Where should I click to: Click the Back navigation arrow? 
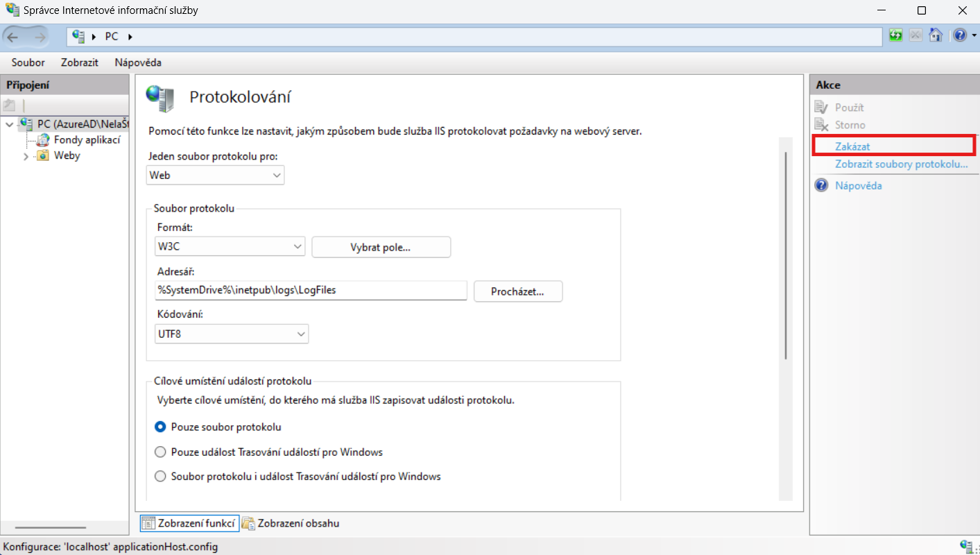tap(13, 37)
